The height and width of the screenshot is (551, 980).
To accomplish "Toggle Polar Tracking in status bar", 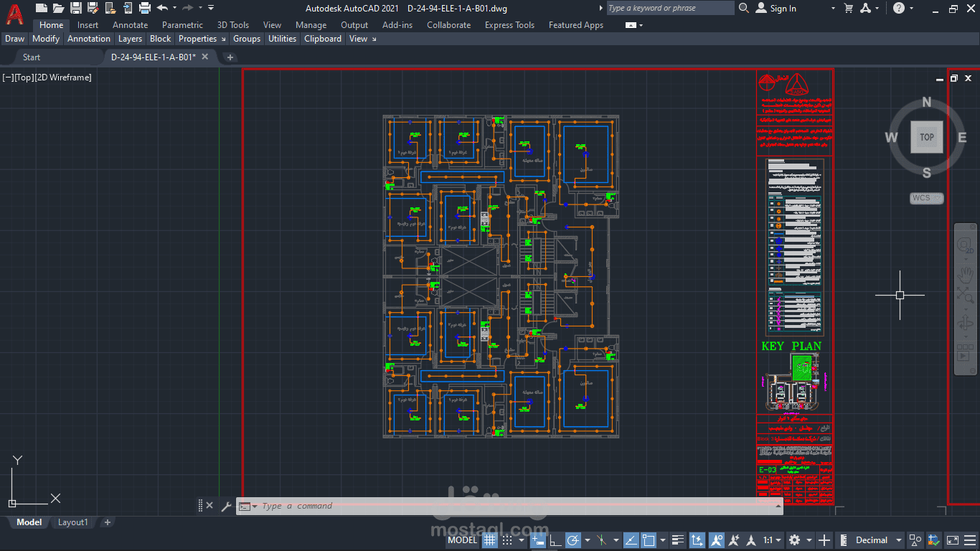I will tap(574, 540).
